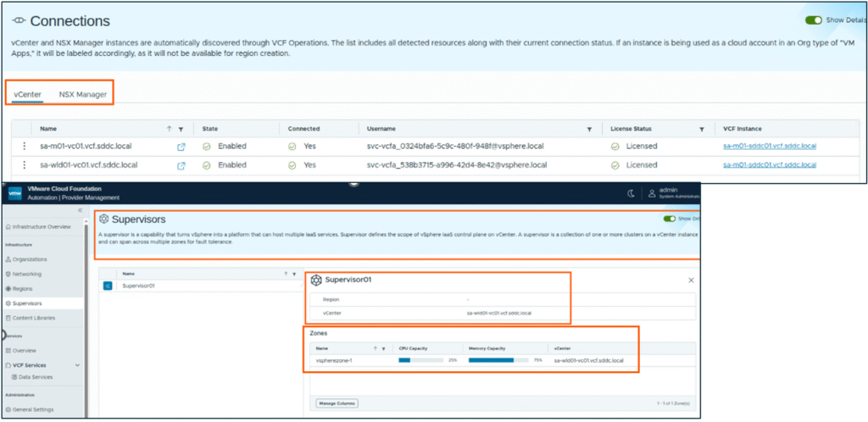Click the dark mode moon icon
Image resolution: width=868 pixels, height=422 pixels.
click(x=631, y=193)
